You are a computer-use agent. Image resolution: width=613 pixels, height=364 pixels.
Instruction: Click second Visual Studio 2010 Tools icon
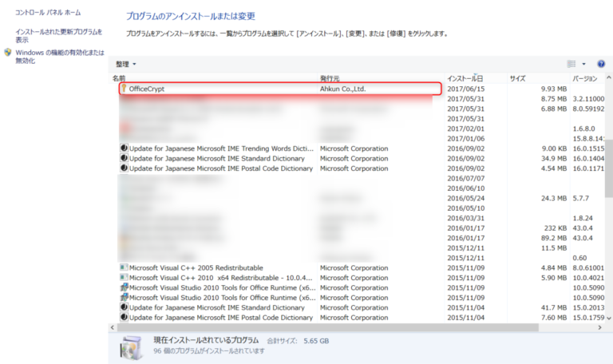[124, 297]
